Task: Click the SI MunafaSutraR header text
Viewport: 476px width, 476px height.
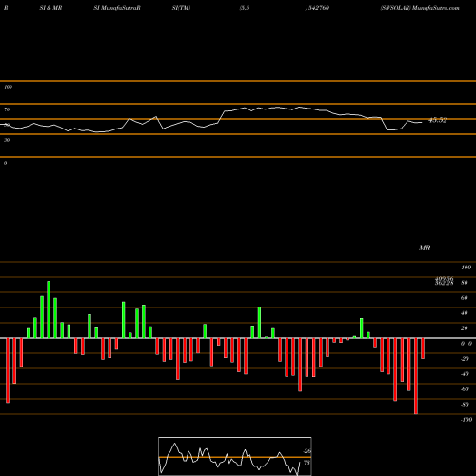Action: pos(117,8)
